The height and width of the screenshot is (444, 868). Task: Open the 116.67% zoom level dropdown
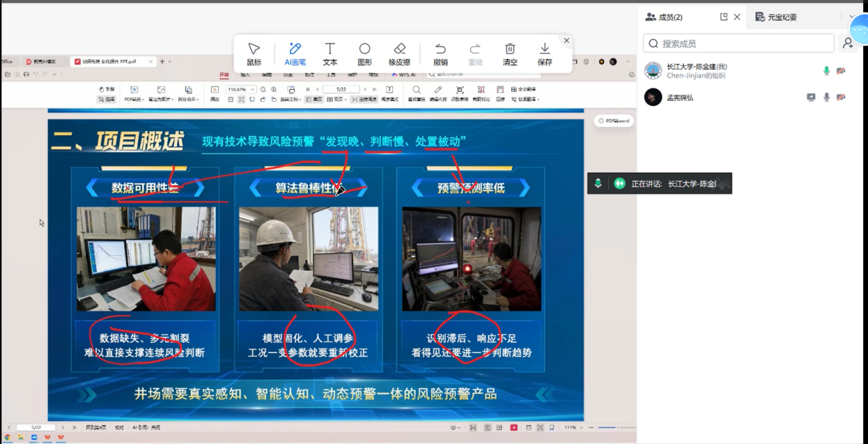(241, 89)
